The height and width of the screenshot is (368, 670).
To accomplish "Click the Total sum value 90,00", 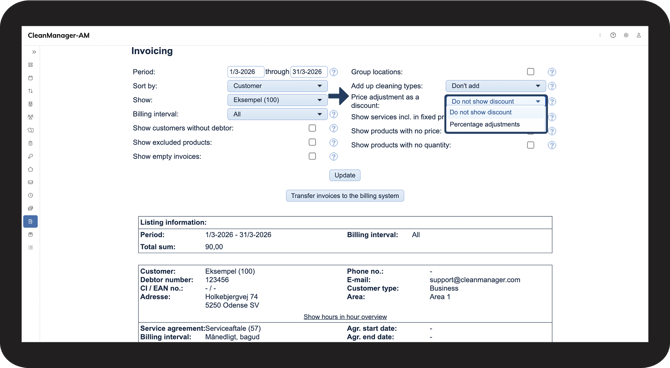I will [x=214, y=247].
